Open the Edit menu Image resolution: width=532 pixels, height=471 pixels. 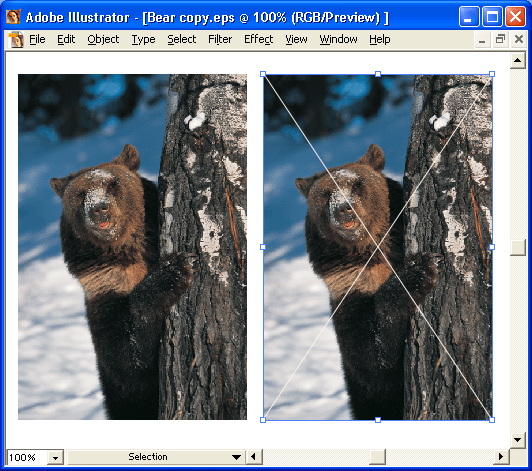tap(66, 39)
